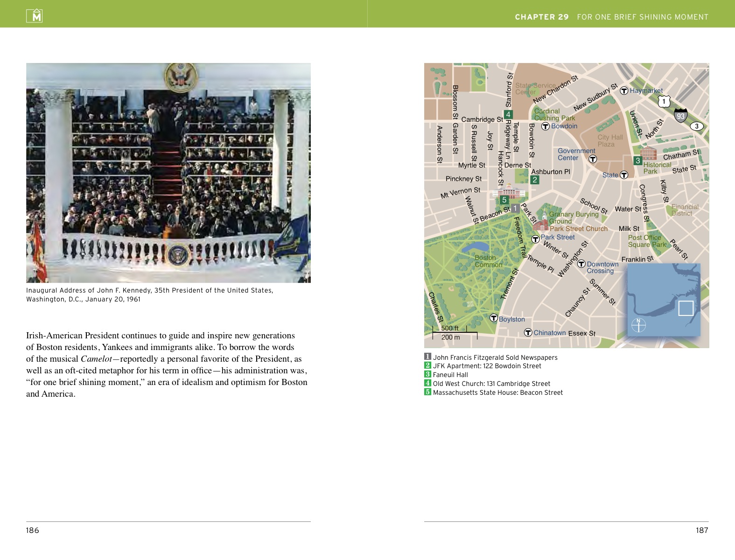Click map marker 5 at State House
This screenshot has height=560, width=735.
(504, 200)
